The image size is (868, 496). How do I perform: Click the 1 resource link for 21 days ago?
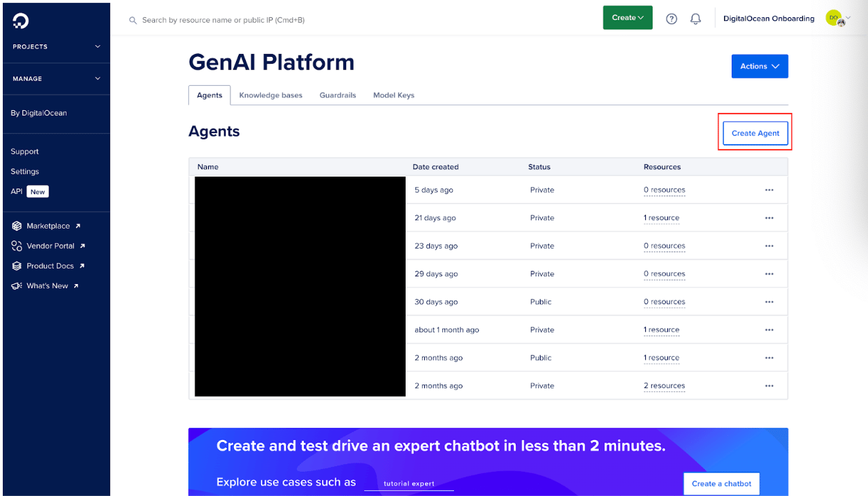(662, 218)
